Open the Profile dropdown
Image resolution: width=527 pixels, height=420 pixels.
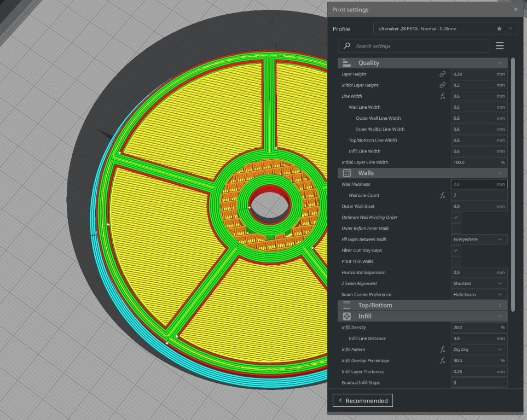click(445, 28)
